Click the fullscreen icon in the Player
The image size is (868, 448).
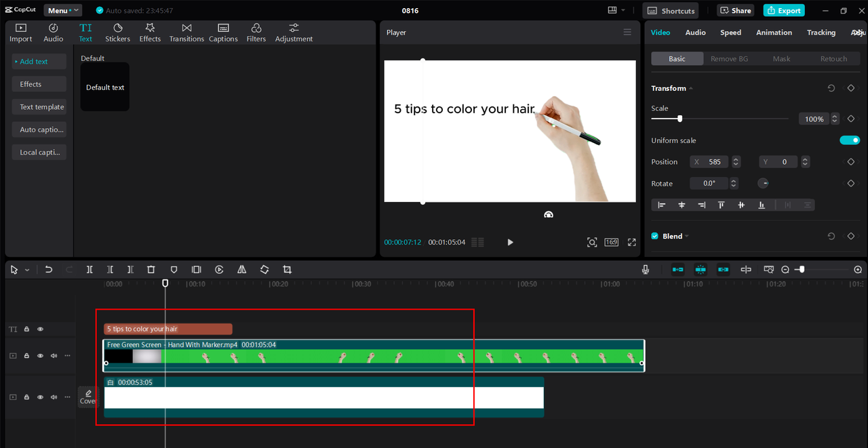632,243
